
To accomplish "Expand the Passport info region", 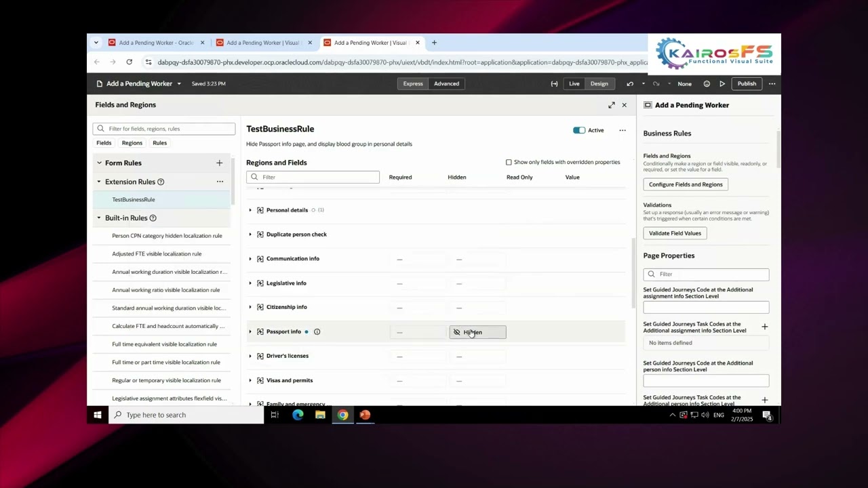I will click(250, 331).
